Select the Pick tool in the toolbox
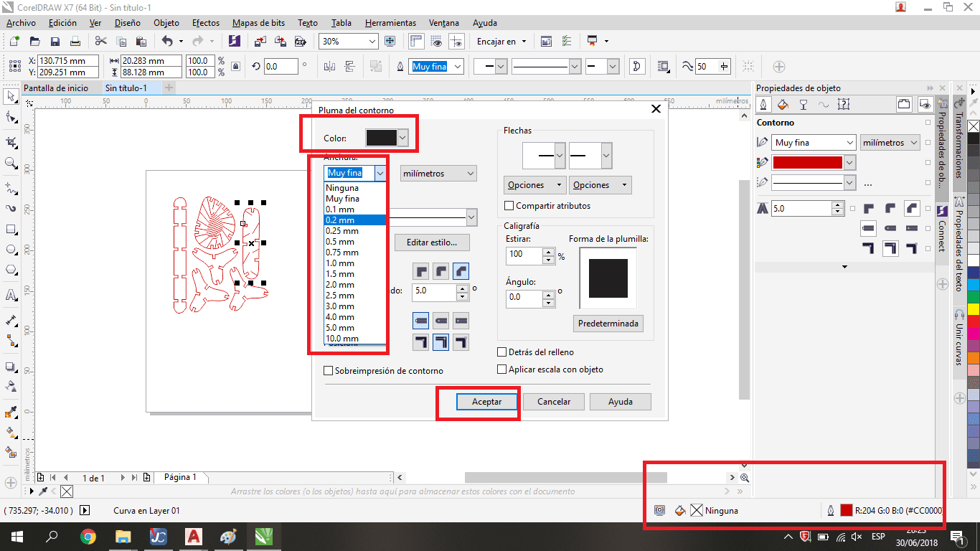This screenshot has height=551, width=980. click(11, 95)
